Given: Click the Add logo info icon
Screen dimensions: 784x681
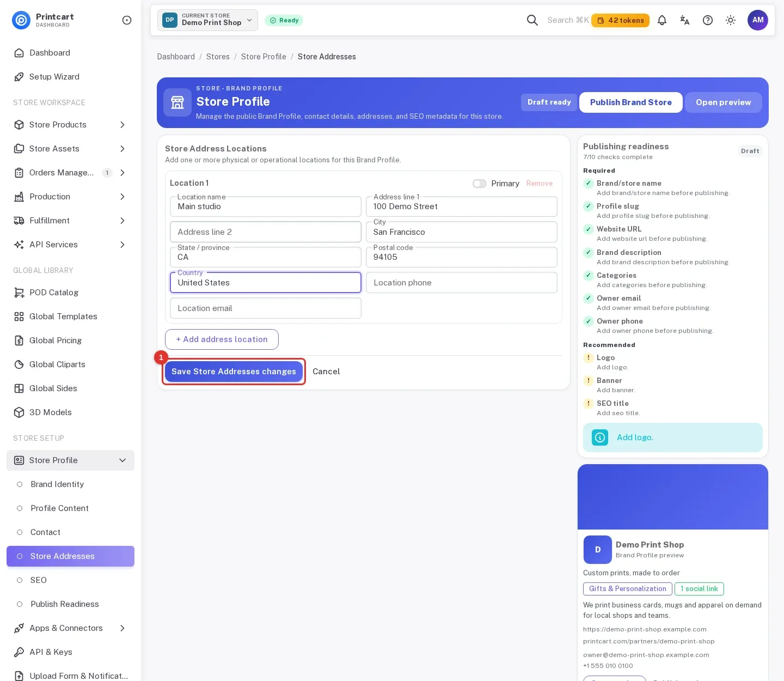Looking at the screenshot, I should click(600, 437).
